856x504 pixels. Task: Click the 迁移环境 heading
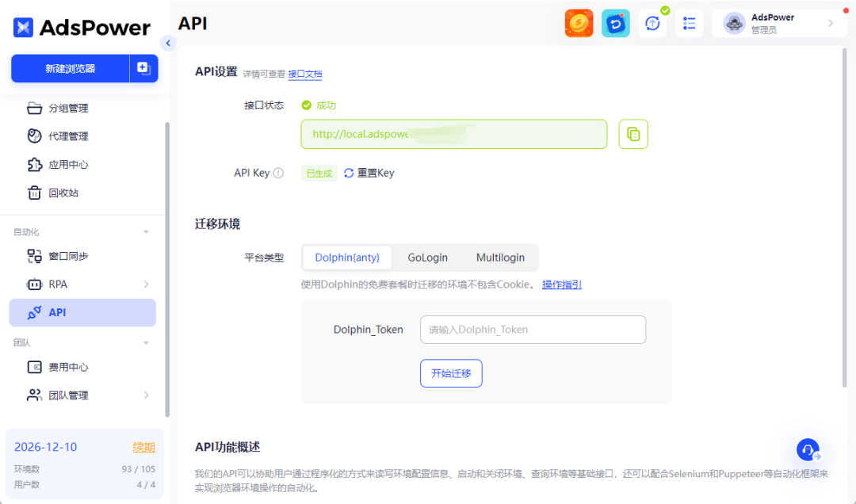tap(217, 224)
